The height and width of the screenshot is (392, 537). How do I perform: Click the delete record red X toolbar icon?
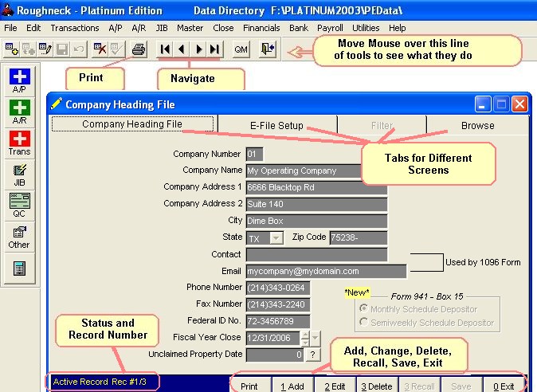tap(100, 49)
